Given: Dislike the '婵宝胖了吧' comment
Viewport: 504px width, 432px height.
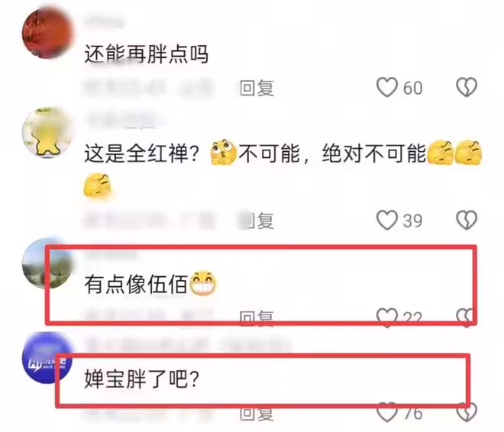Looking at the screenshot, I should (467, 413).
